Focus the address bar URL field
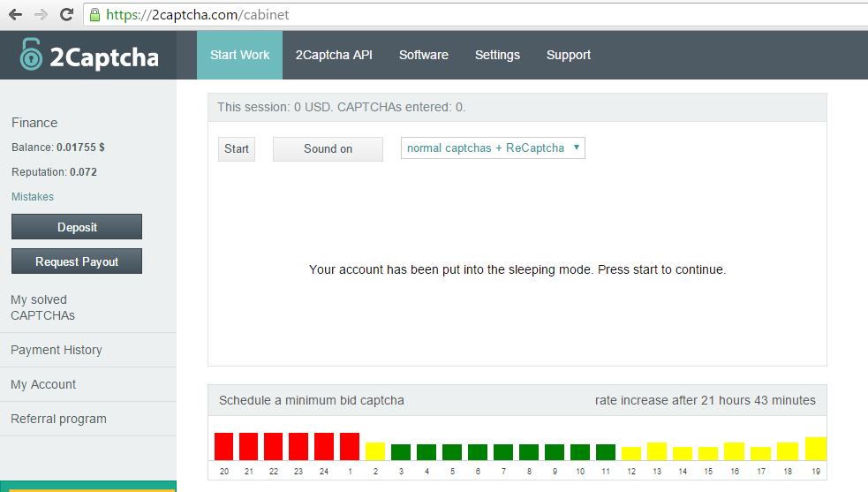868x492 pixels. (476, 14)
